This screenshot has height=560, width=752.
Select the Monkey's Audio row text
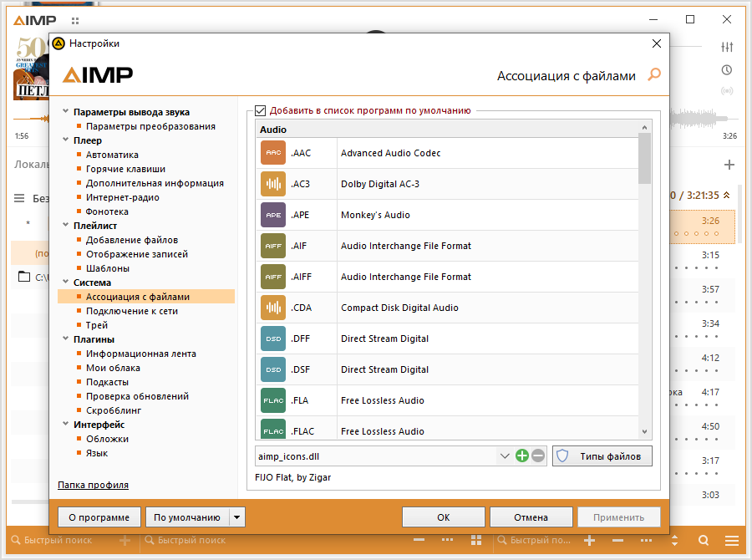coord(375,215)
